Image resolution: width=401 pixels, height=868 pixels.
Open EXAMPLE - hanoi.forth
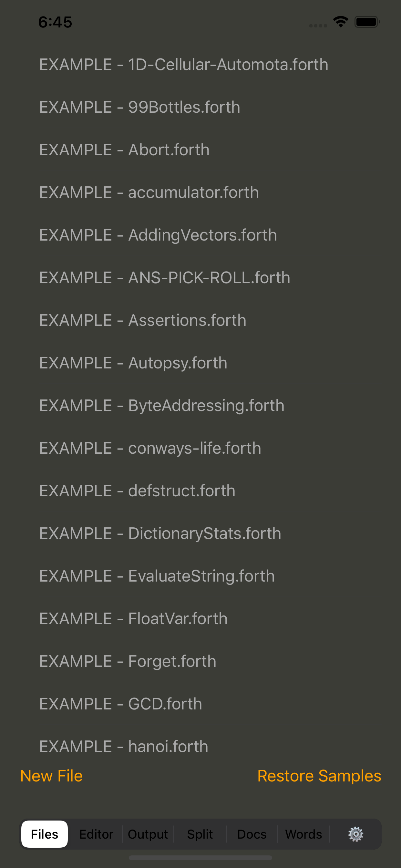[123, 746]
